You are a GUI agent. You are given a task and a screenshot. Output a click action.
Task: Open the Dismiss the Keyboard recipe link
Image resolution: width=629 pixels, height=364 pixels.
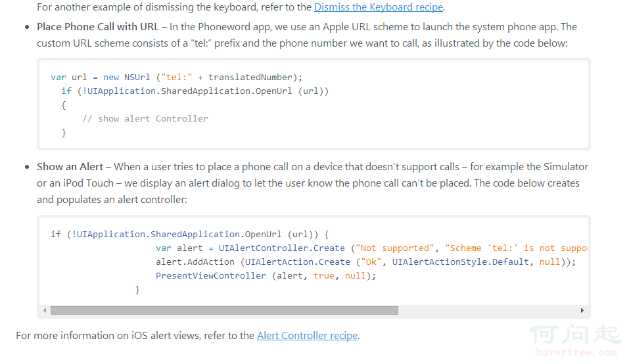tap(379, 8)
